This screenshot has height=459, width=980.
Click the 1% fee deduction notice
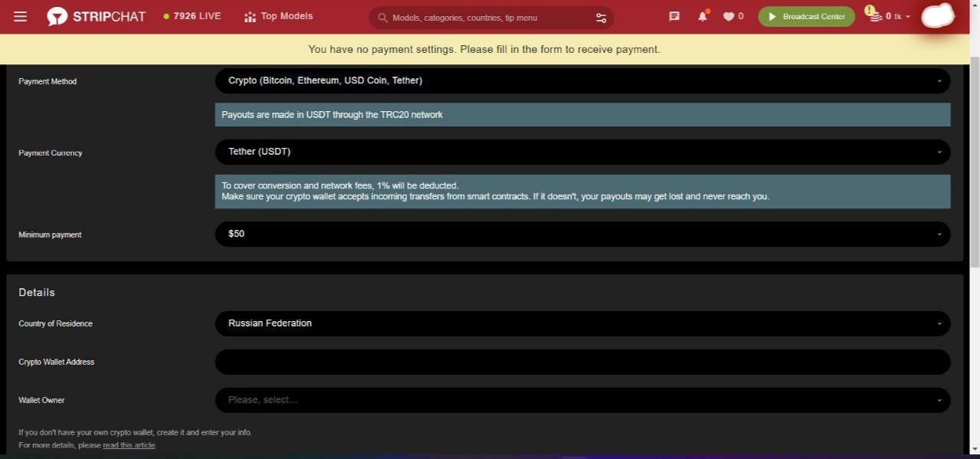582,192
